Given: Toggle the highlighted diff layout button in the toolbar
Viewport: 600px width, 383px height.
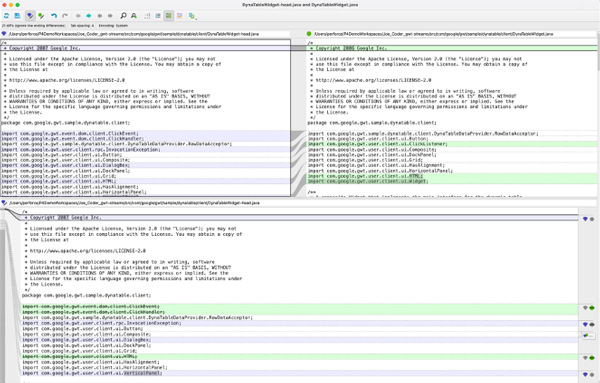Looking at the screenshot, I should coord(168,16).
